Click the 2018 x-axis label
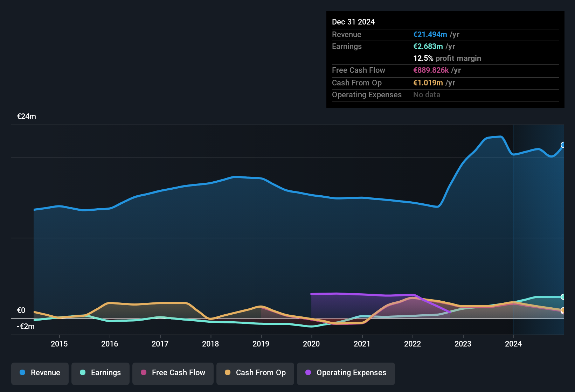 tap(210, 344)
